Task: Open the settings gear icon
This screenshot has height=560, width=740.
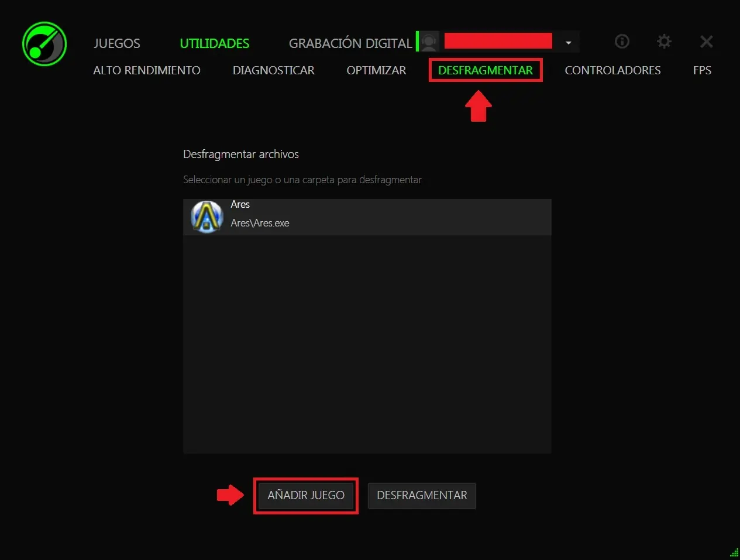Action: (x=664, y=42)
